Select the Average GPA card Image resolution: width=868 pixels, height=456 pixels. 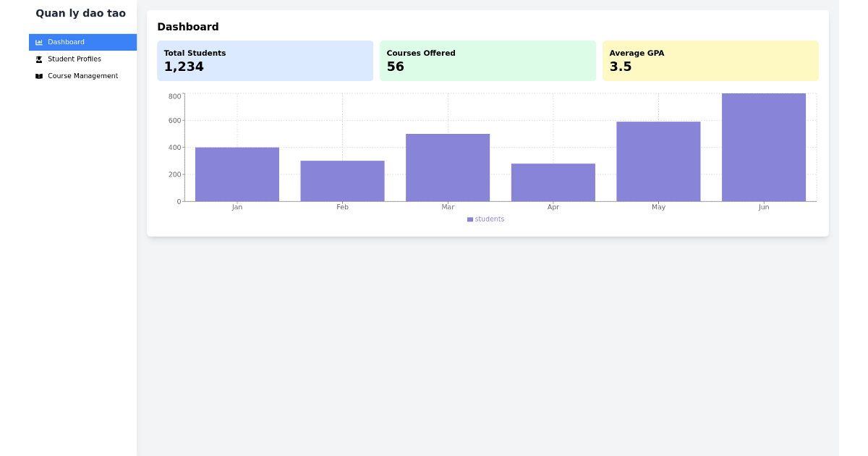pos(710,60)
